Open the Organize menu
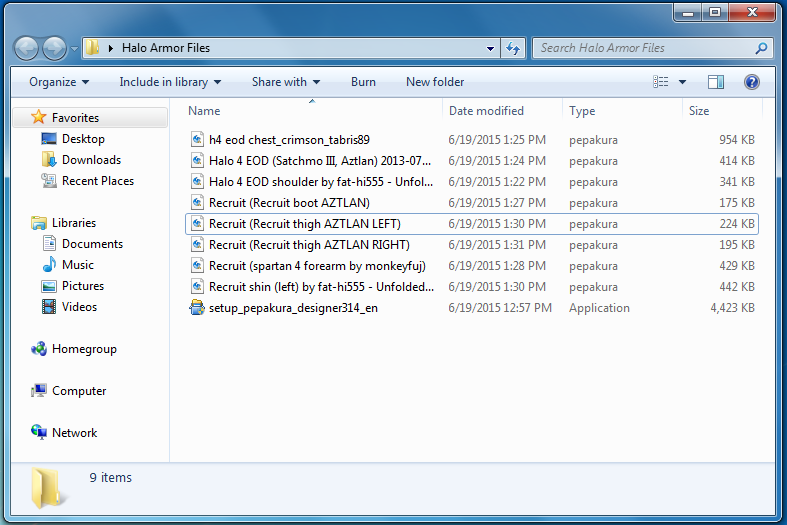The height and width of the screenshot is (525, 787). 59,82
